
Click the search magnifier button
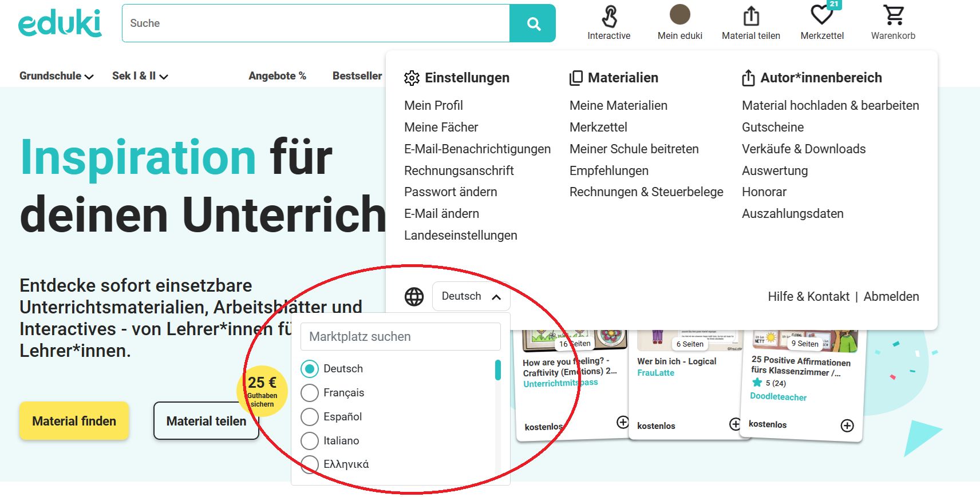pyautogui.click(x=533, y=23)
